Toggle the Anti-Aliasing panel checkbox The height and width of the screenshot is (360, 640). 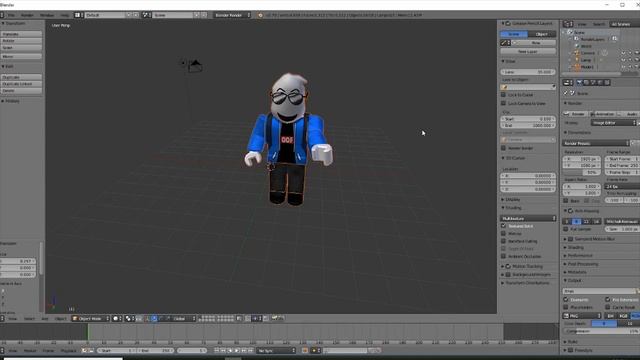[x=571, y=211]
